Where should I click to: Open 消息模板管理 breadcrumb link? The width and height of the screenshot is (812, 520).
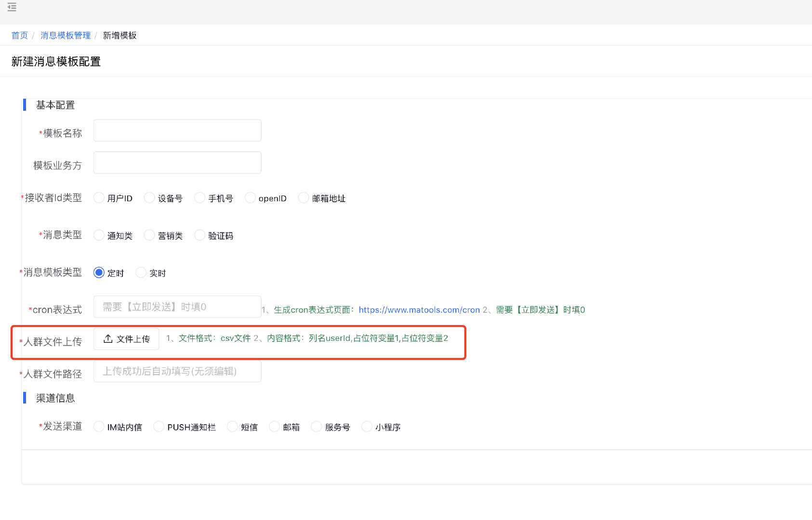[66, 36]
